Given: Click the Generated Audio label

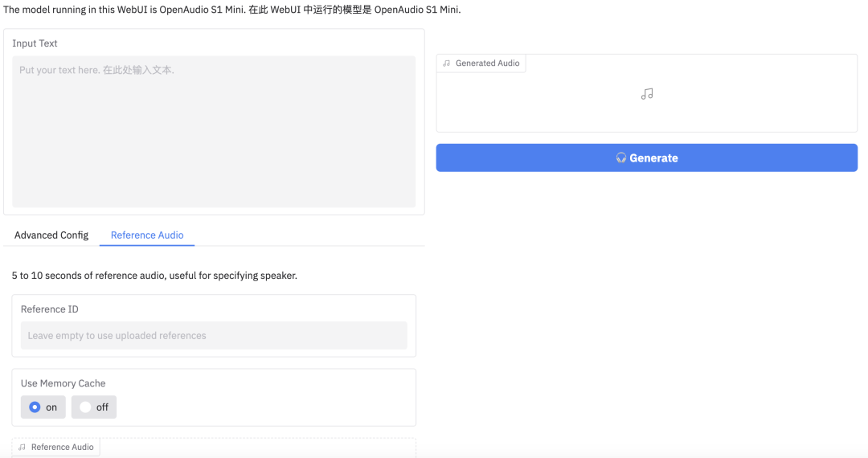Looking at the screenshot, I should click(x=487, y=63).
